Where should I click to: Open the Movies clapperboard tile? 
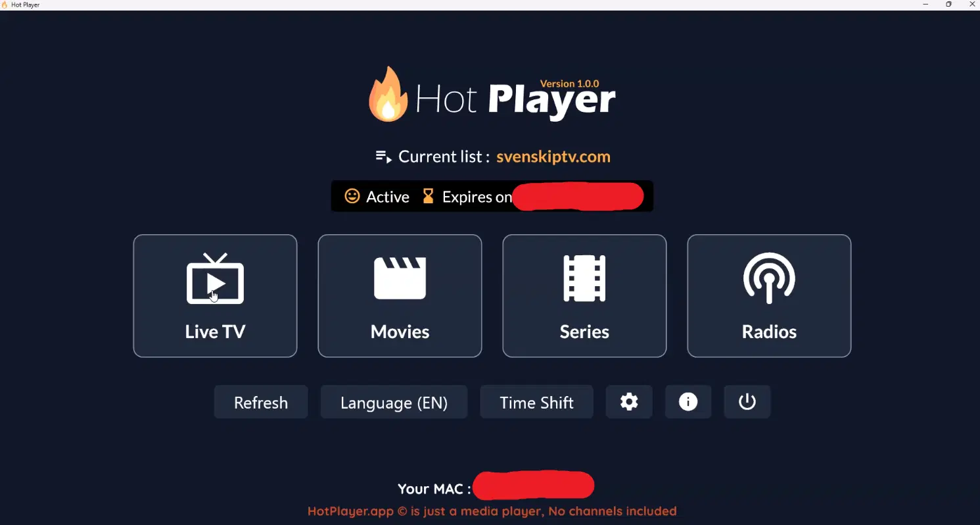pyautogui.click(x=400, y=296)
